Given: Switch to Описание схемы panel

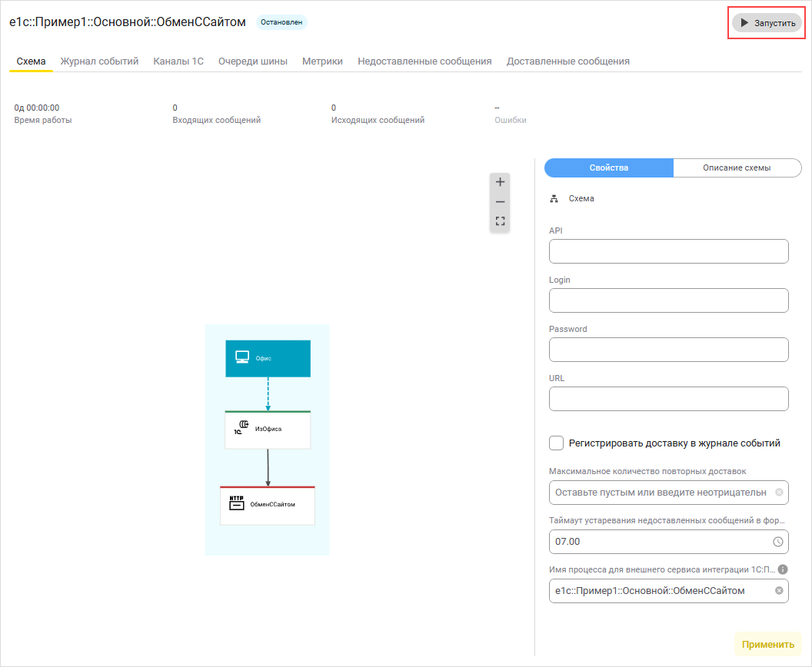Looking at the screenshot, I should (x=737, y=168).
